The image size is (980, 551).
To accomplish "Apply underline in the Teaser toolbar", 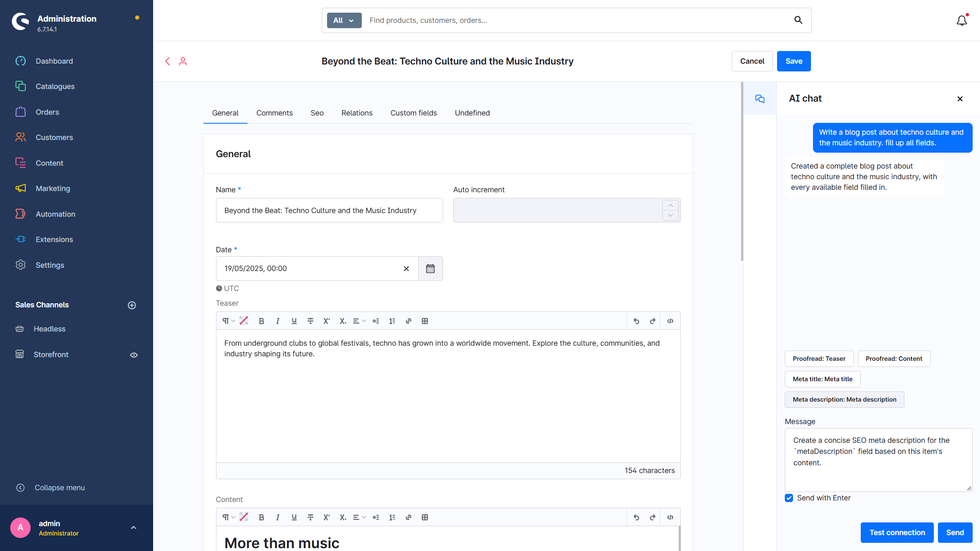I will tap(294, 321).
